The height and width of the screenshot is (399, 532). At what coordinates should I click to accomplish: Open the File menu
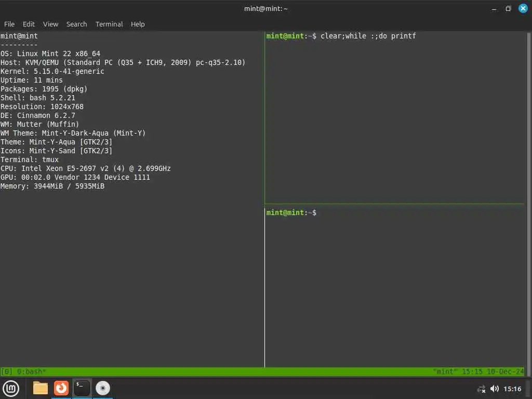click(x=9, y=24)
